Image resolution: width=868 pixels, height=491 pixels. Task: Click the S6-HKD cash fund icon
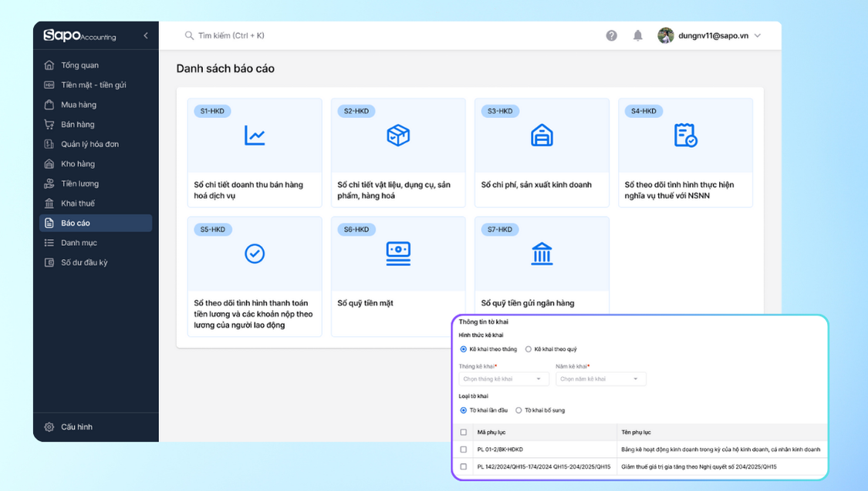point(398,254)
